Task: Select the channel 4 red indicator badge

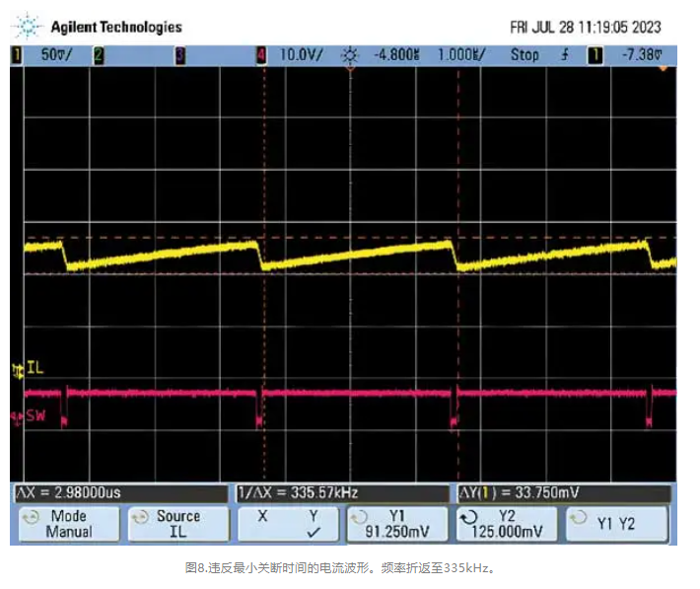Action: click(261, 55)
